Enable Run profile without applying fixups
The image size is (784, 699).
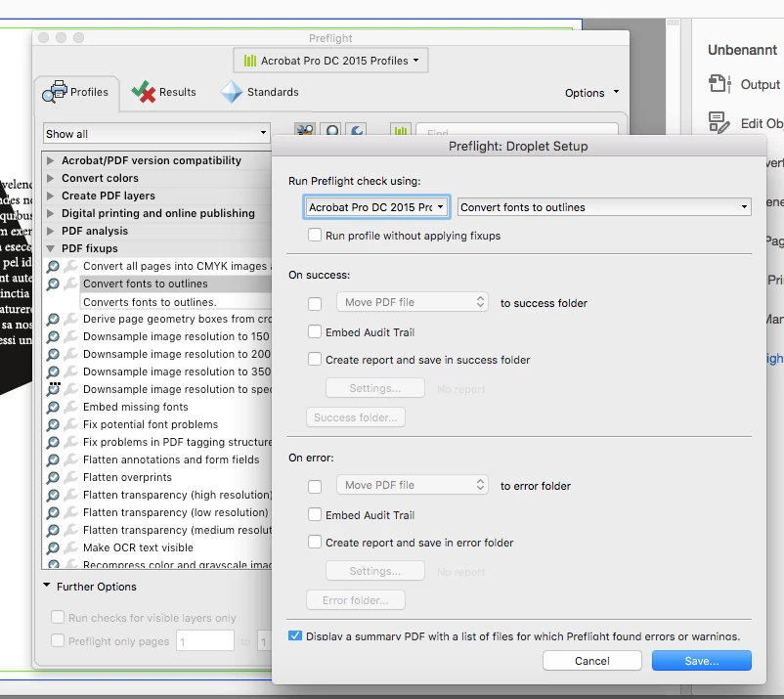point(315,235)
